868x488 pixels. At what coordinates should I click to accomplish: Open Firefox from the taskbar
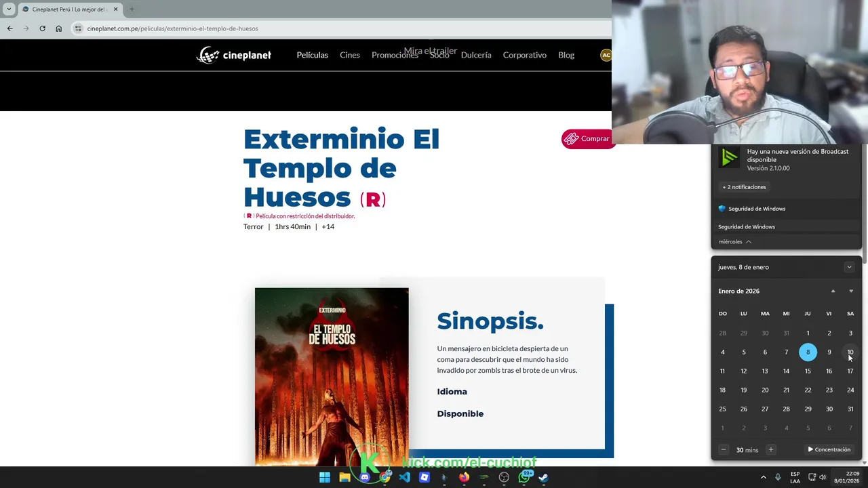pos(464,477)
